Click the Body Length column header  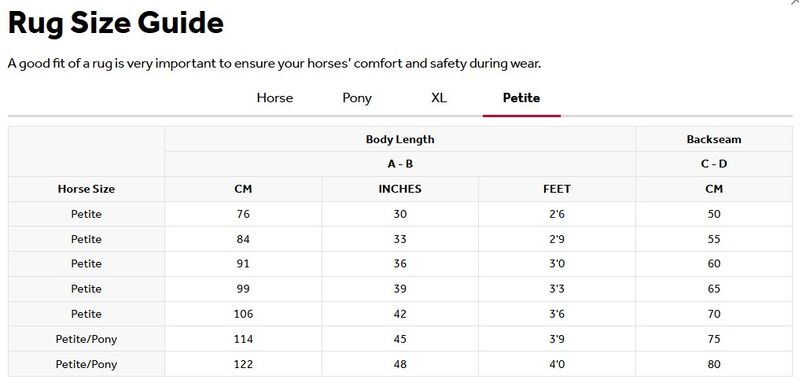tap(400, 139)
